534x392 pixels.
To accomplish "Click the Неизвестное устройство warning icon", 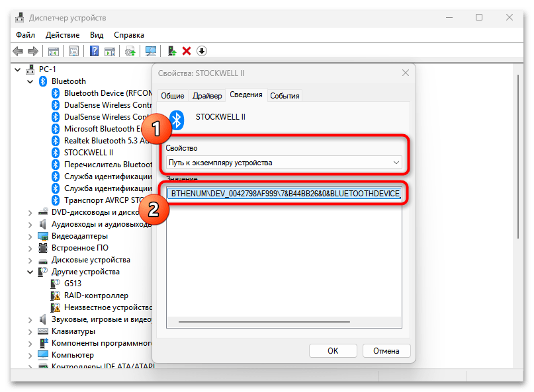I will pos(56,307).
